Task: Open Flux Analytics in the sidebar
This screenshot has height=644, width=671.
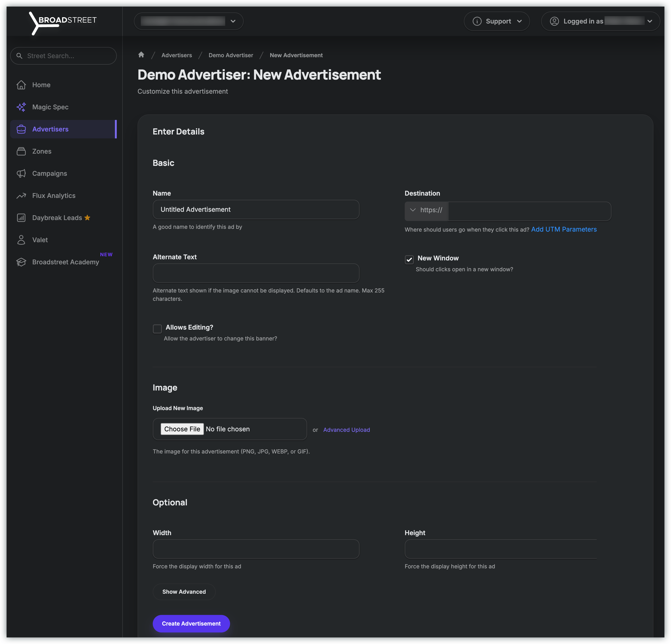Action: tap(63, 196)
